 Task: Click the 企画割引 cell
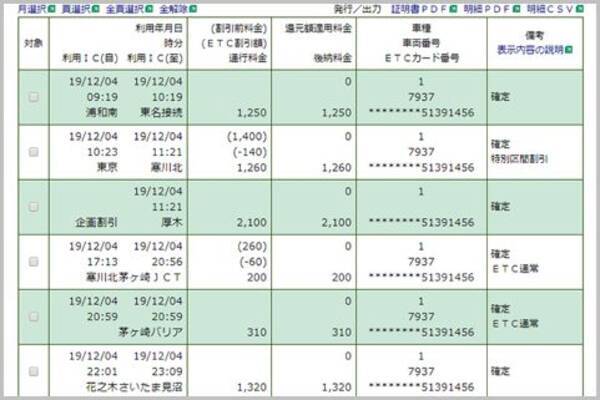coord(96,222)
